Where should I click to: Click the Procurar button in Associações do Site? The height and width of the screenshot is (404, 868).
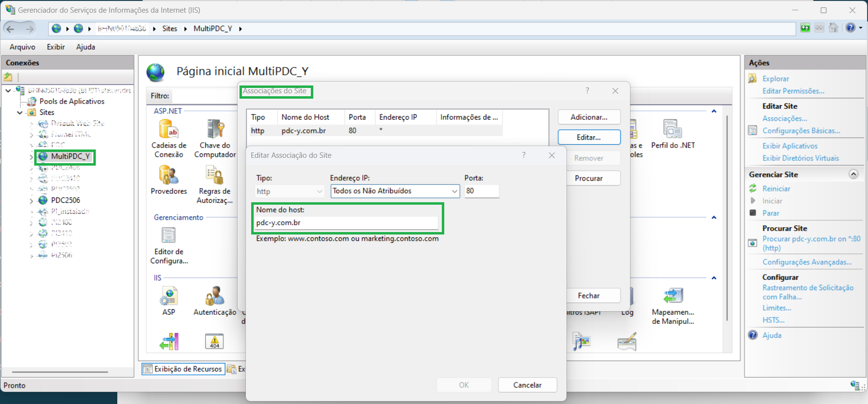pos(589,178)
